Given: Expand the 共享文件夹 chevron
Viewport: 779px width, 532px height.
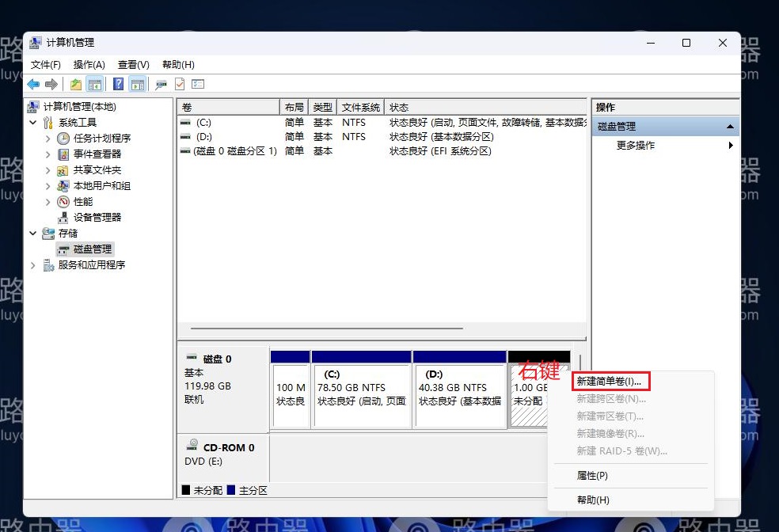Looking at the screenshot, I should 47,170.
